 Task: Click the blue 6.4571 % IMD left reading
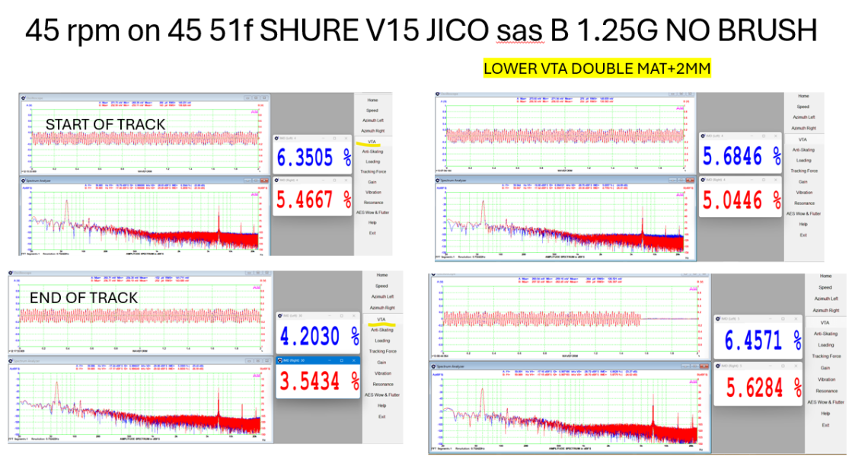[x=763, y=340]
